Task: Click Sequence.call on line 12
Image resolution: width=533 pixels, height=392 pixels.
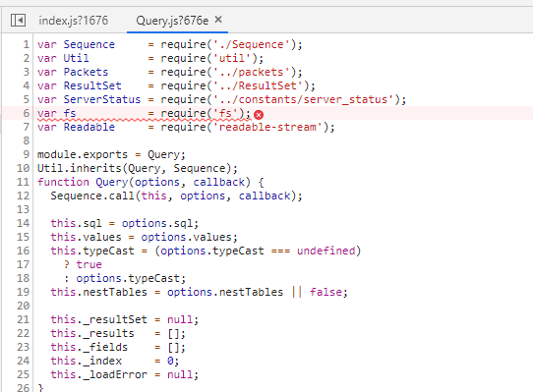Action: [x=92, y=196]
